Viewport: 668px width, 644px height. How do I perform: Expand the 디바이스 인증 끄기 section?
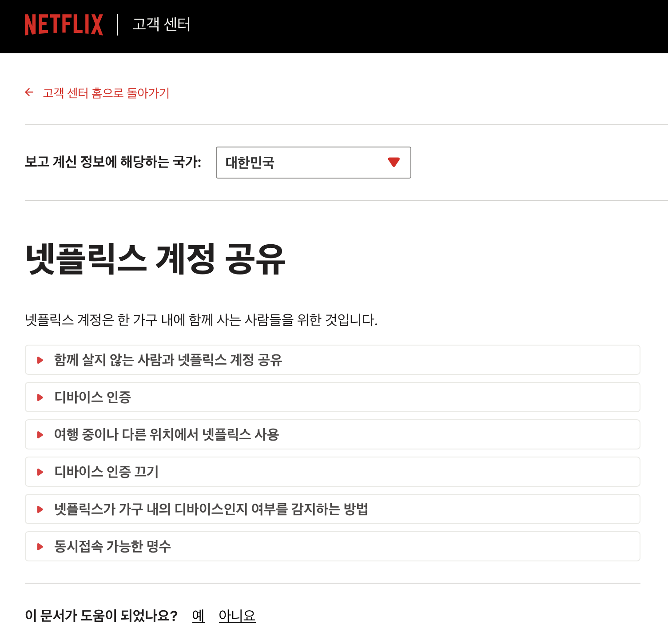332,472
